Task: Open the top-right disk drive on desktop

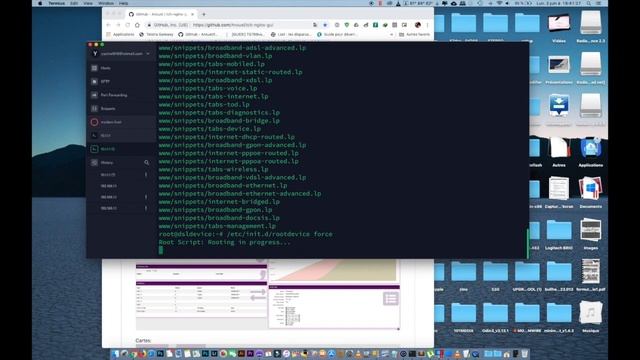Action: [591, 27]
